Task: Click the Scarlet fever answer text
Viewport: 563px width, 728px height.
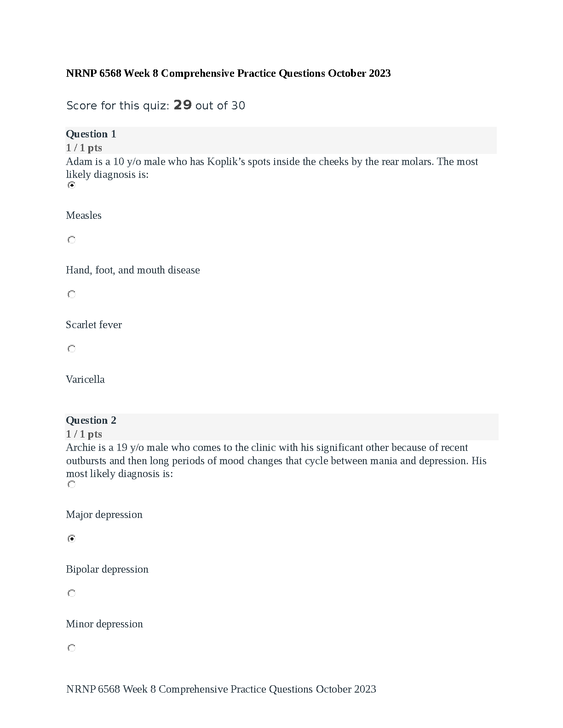Action: coord(94,325)
